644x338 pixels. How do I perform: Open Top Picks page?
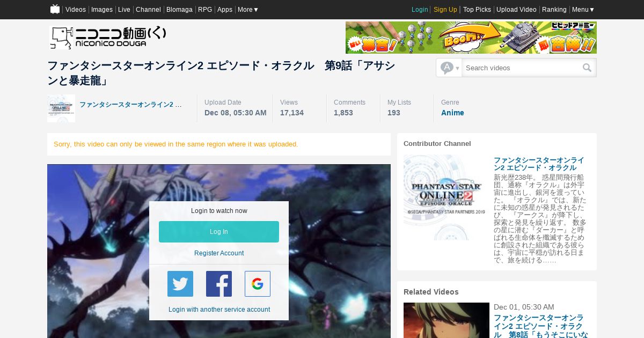477,10
